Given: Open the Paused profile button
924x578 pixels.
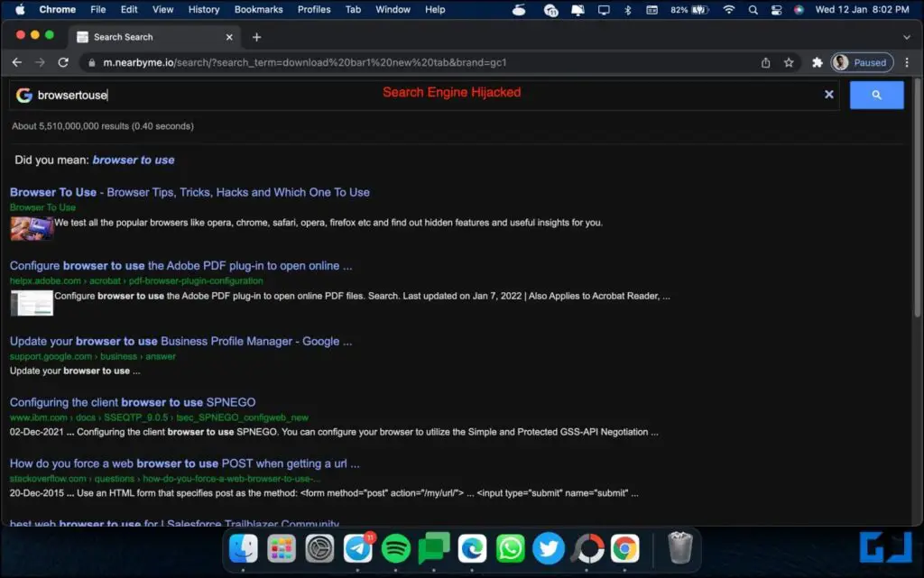Looking at the screenshot, I should point(862,62).
